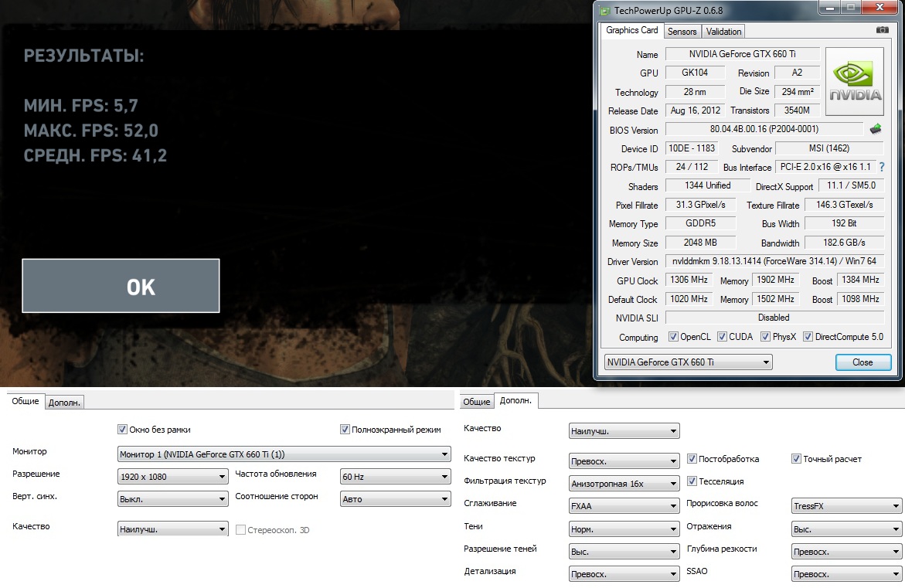Click the Subvendor MSI (1462) field
This screenshot has height=588, width=905.
(828, 148)
